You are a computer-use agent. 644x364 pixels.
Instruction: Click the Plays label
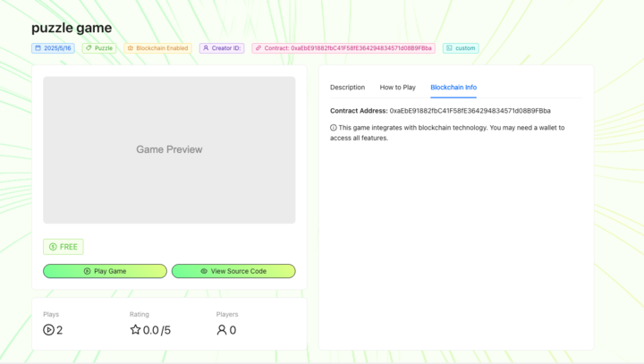click(x=51, y=314)
